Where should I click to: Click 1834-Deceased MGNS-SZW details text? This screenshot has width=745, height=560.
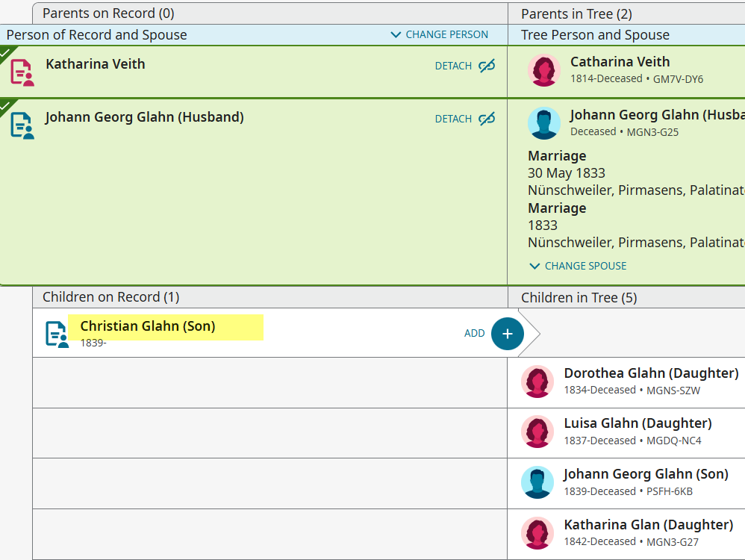point(632,391)
